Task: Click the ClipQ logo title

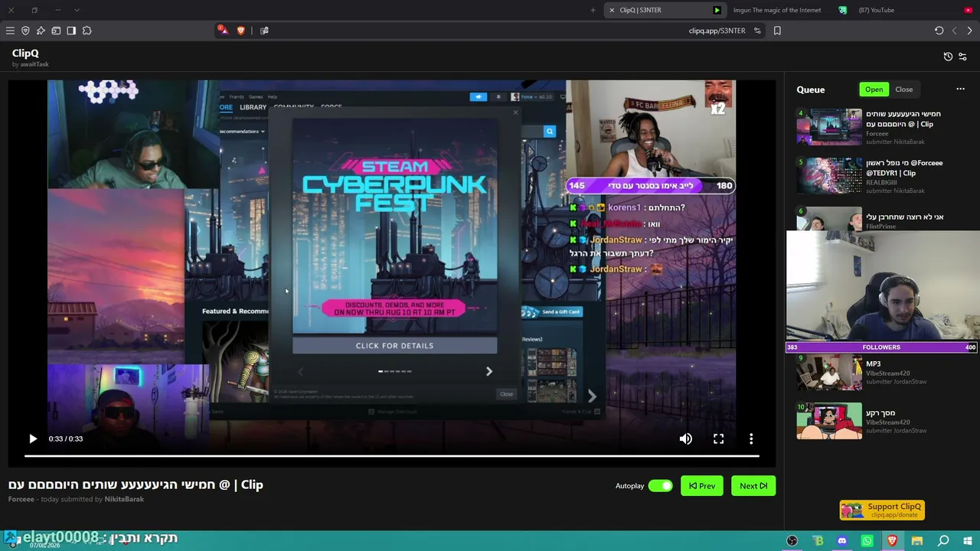Action: point(25,54)
